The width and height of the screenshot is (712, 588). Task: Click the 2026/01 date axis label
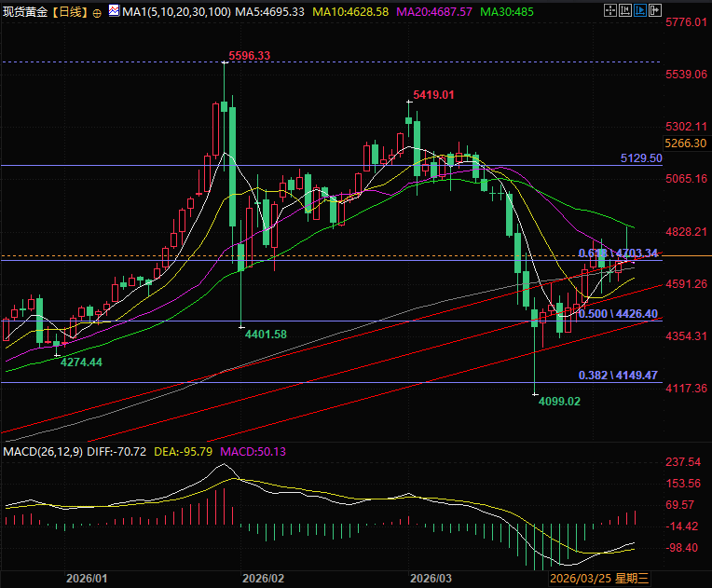click(87, 579)
